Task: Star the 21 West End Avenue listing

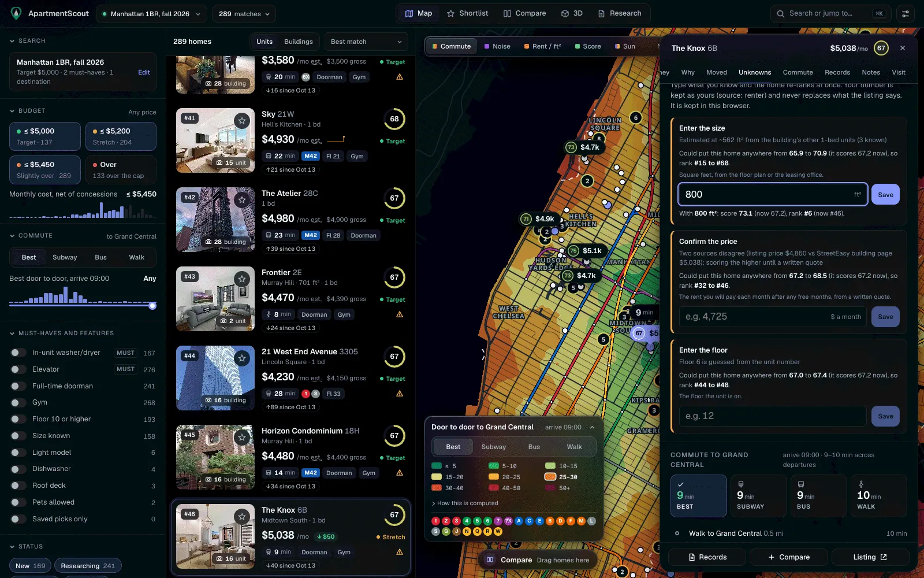Action: coord(242,358)
